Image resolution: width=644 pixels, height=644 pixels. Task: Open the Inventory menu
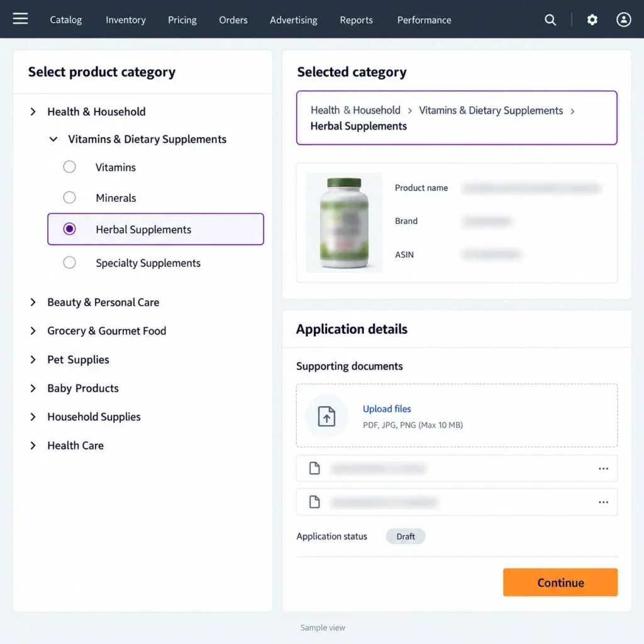click(x=126, y=19)
